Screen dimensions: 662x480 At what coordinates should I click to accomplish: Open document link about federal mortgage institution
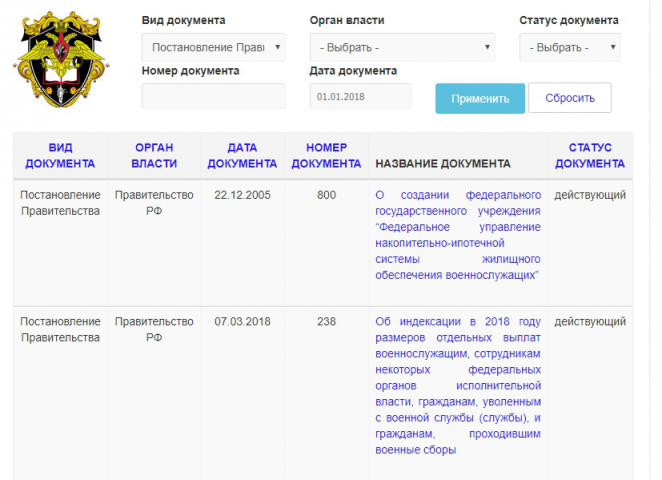click(x=458, y=235)
